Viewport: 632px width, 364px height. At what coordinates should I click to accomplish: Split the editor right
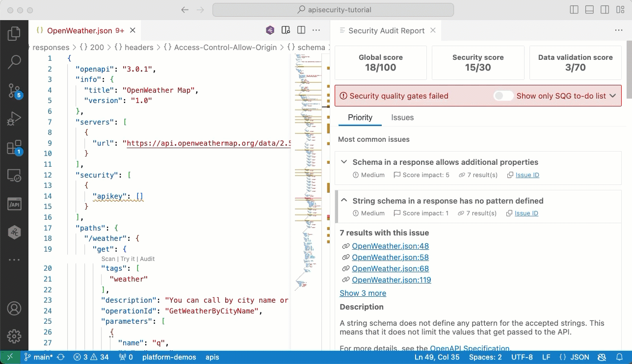point(301,30)
